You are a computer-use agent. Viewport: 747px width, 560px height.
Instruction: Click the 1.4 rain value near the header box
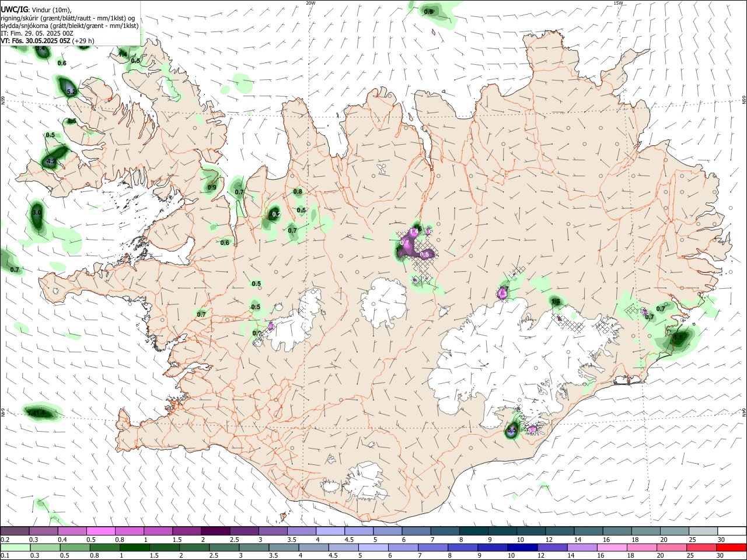(123, 54)
